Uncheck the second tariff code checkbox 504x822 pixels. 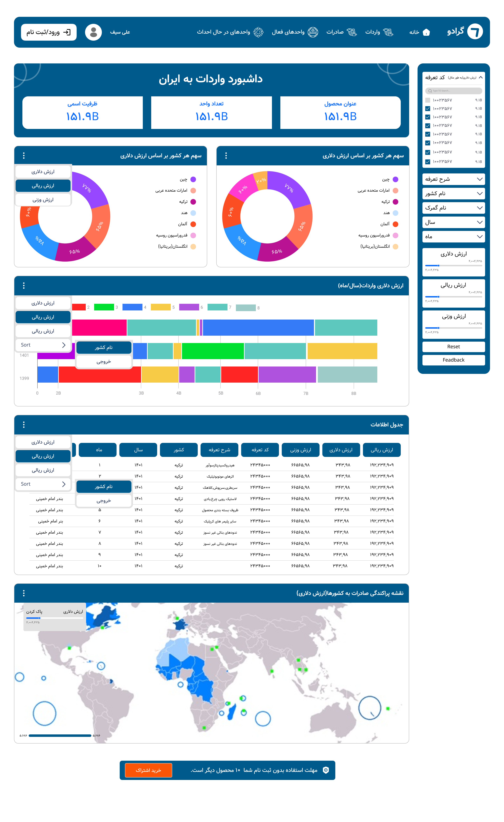pos(428,109)
